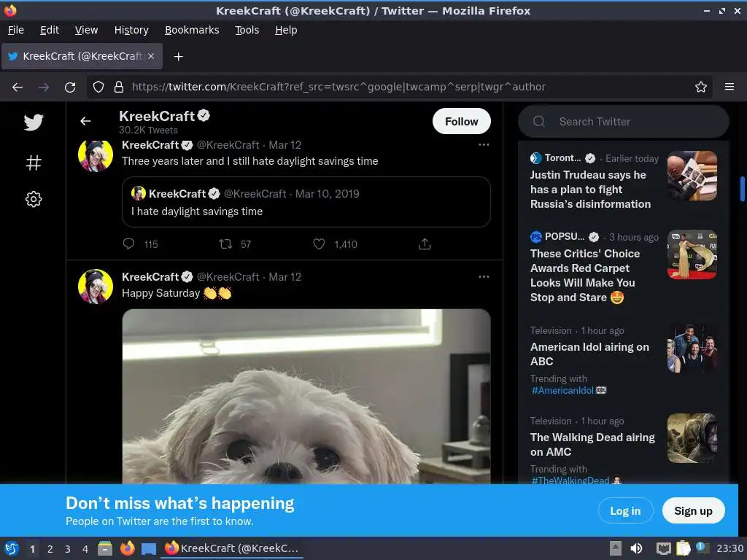
Task: Open the #AmericanIdol hashtag link
Action: point(562,391)
